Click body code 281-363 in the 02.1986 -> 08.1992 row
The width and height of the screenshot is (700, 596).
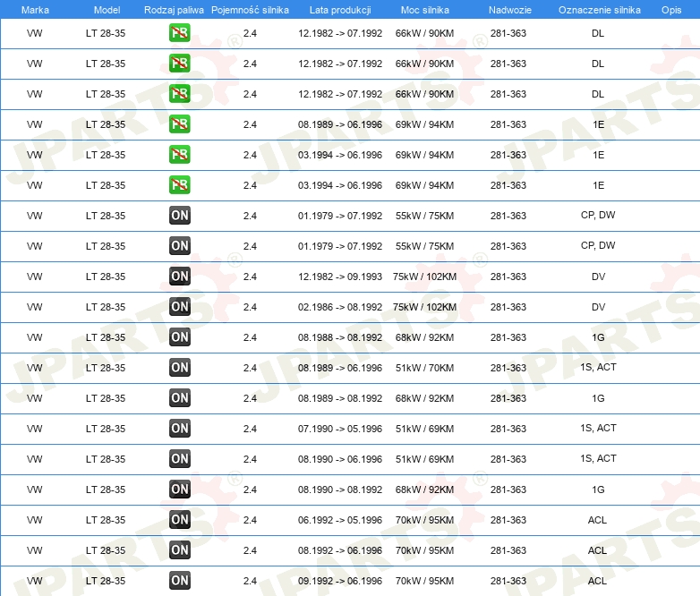pyautogui.click(x=508, y=307)
